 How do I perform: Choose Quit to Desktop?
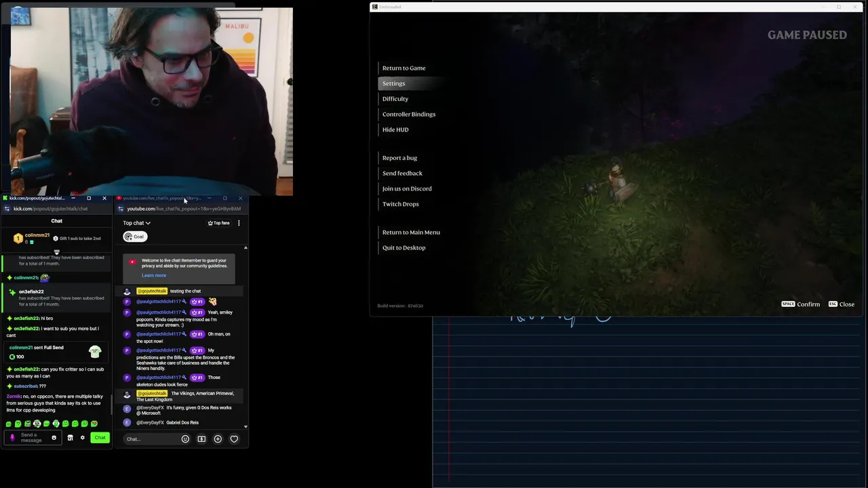404,248
